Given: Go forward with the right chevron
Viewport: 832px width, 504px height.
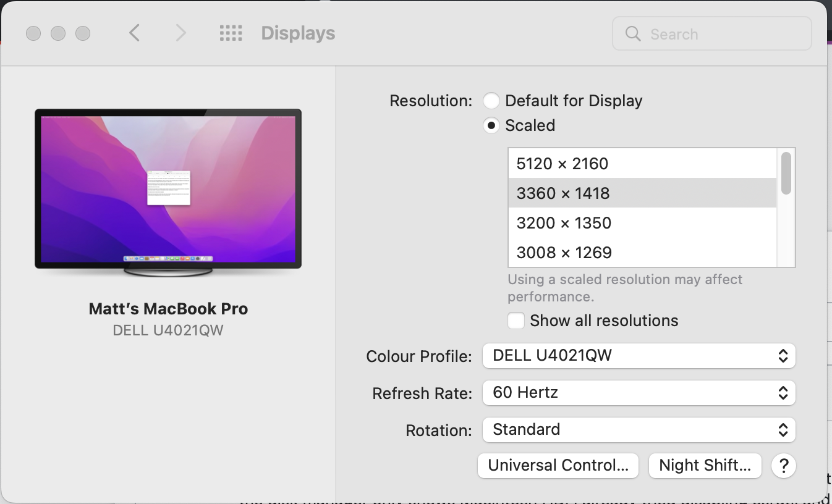Looking at the screenshot, I should [180, 33].
